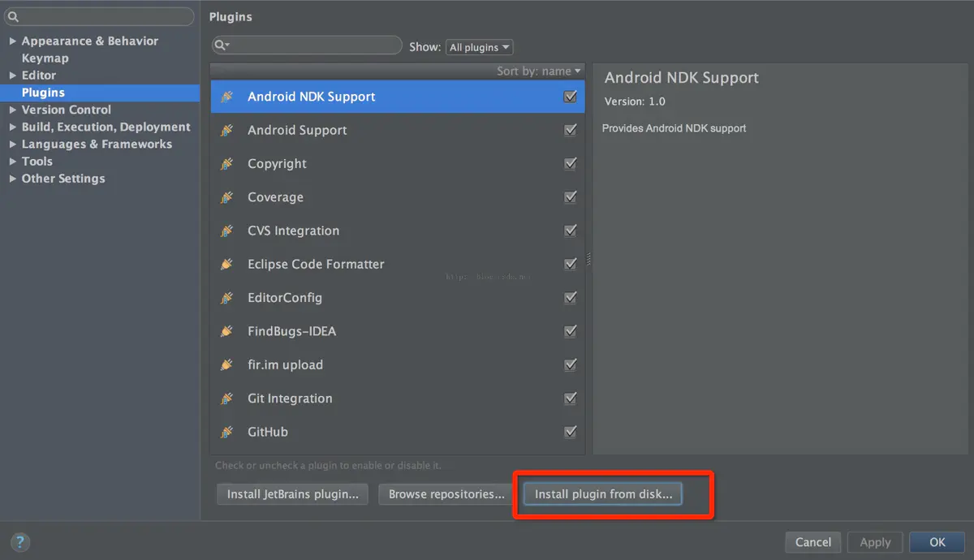Click the magnifier icon in plugin search

coord(222,45)
